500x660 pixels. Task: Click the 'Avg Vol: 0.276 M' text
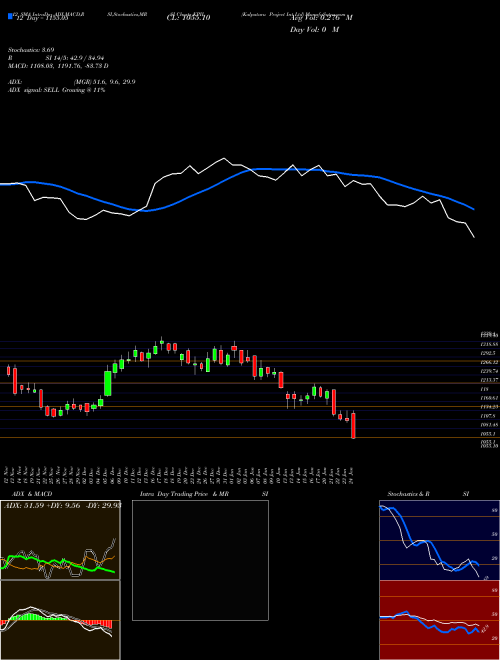click(321, 18)
